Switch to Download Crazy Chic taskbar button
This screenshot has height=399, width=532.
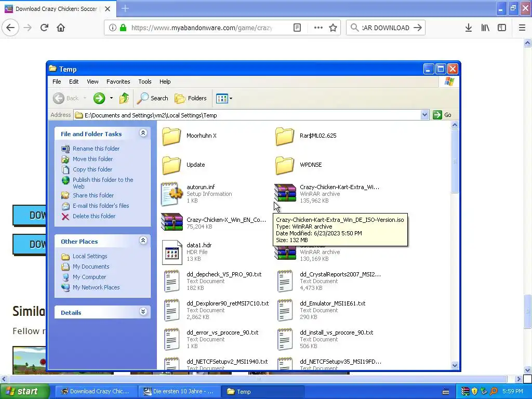pos(96,391)
